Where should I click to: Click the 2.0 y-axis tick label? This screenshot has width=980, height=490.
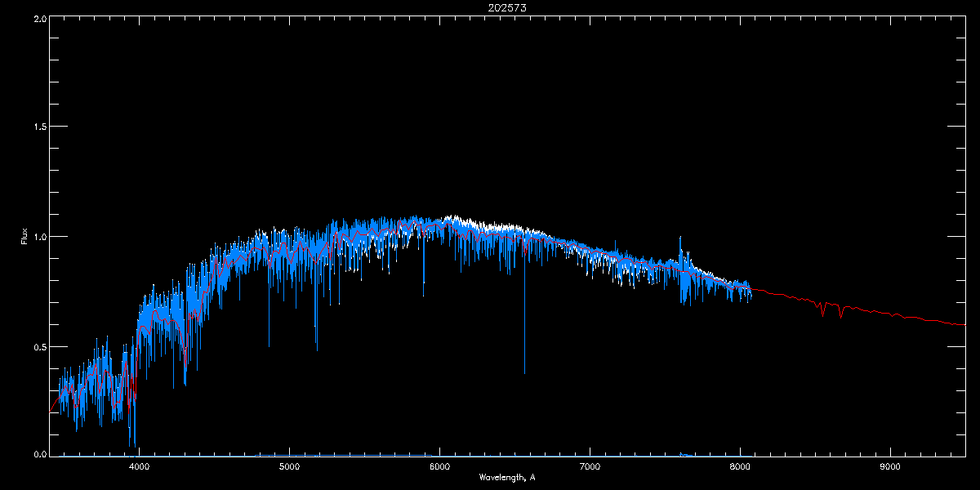tap(38, 18)
